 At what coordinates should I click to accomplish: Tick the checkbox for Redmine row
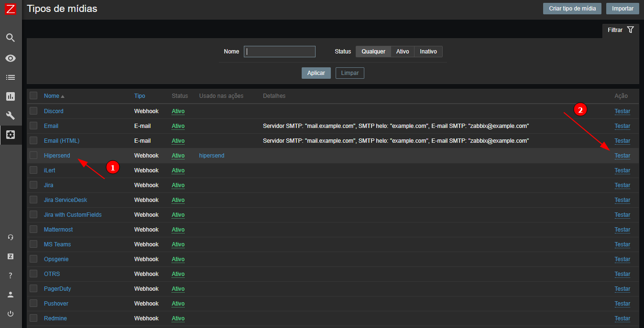[x=33, y=318]
